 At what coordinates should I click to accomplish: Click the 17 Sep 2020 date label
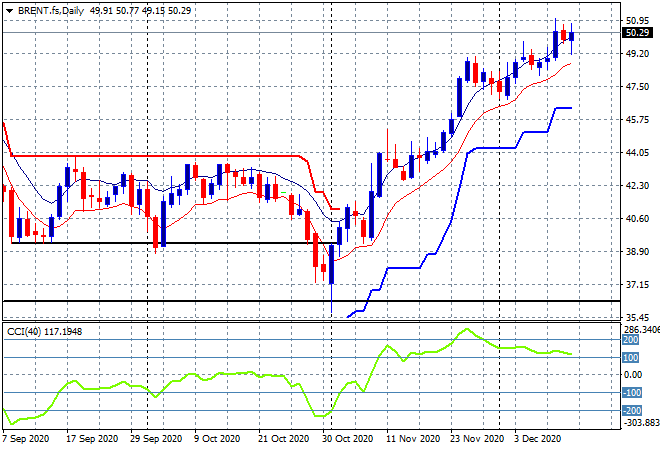(x=92, y=439)
